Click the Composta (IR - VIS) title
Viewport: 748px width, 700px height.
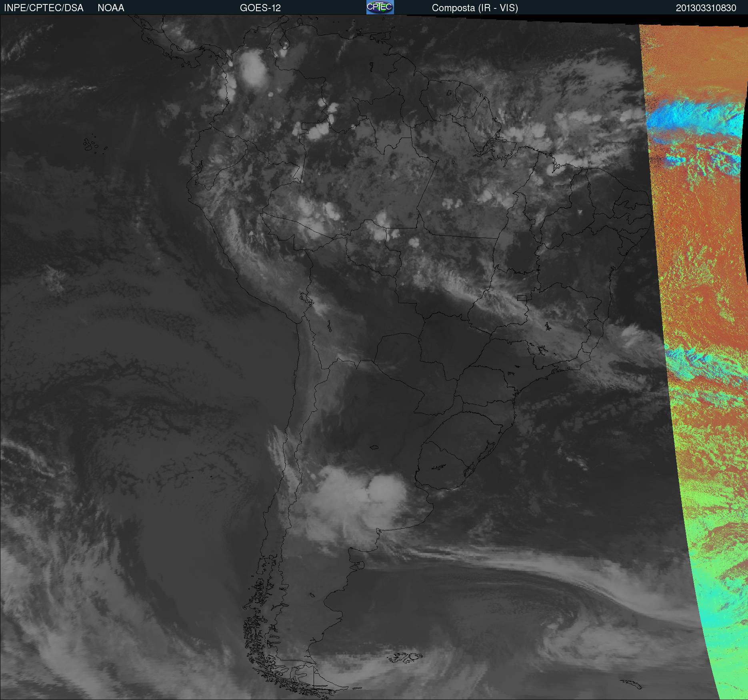[475, 8]
